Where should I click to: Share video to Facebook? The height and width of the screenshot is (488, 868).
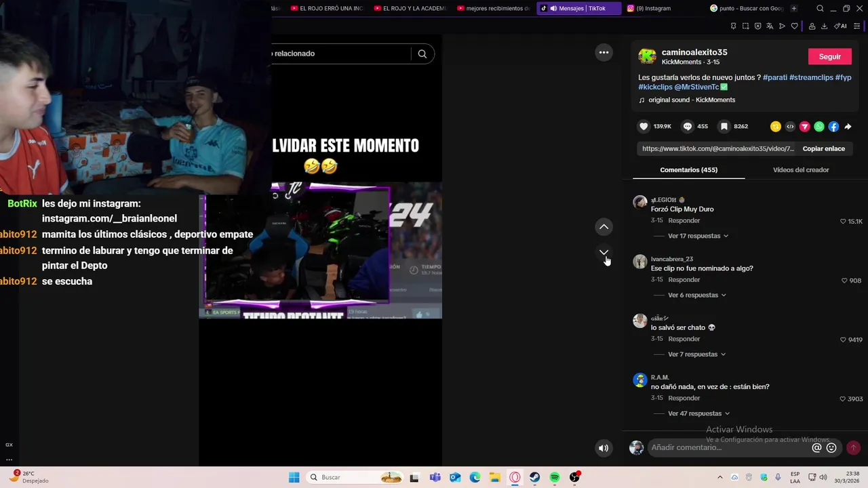click(833, 127)
